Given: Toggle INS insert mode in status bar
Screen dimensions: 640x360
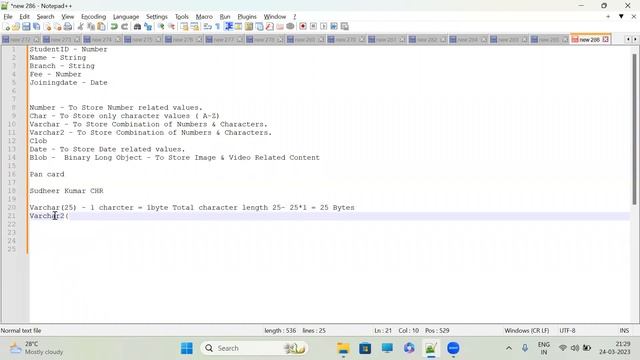Looking at the screenshot, I should point(624,331).
